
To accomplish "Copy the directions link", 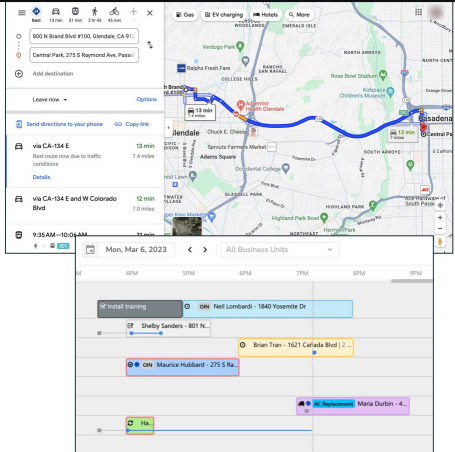I will point(132,124).
